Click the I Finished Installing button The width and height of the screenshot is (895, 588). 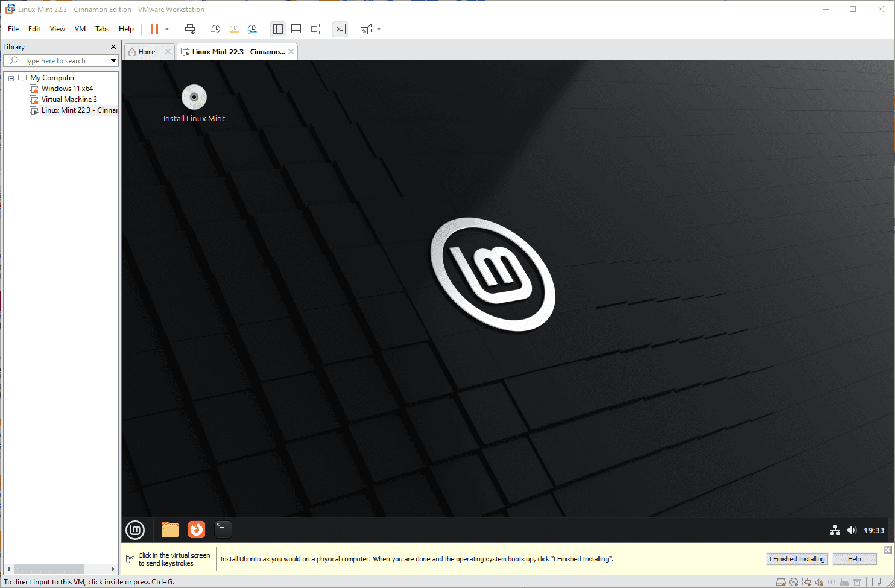[797, 559]
